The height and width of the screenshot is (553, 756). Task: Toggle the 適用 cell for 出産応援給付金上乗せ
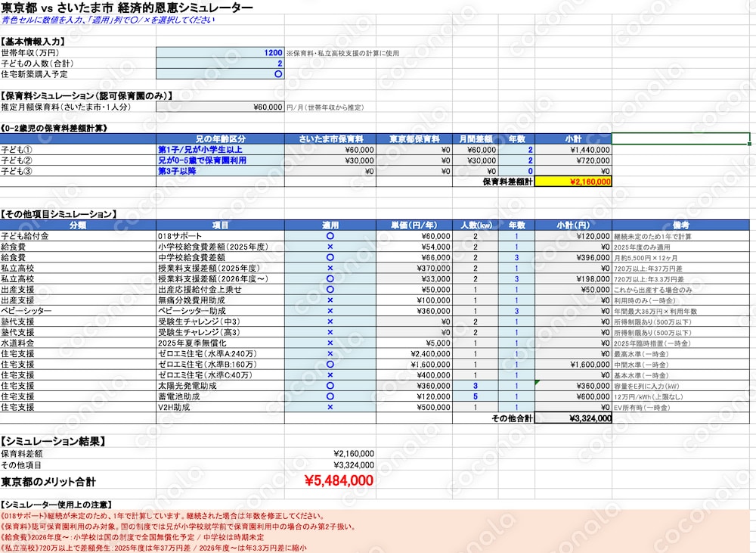click(x=330, y=289)
